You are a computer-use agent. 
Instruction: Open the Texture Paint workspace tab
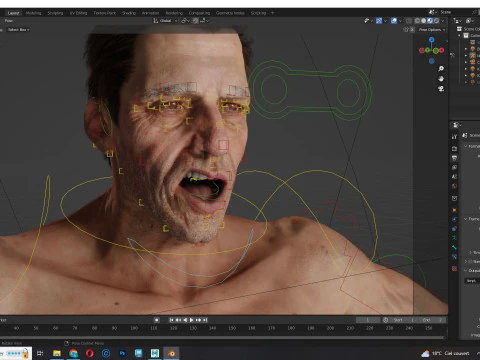click(x=104, y=13)
